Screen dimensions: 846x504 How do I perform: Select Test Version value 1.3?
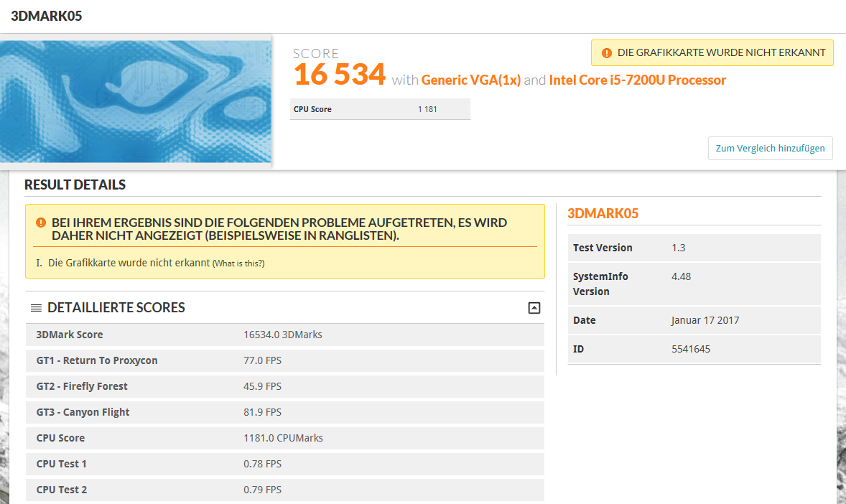point(678,248)
